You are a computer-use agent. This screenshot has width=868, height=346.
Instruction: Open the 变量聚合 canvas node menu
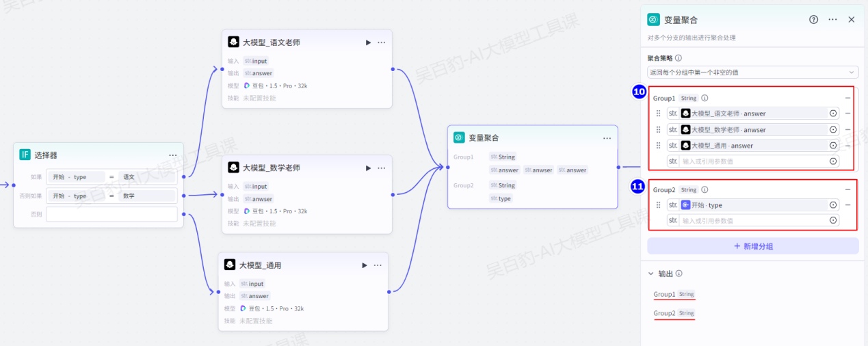(607, 138)
